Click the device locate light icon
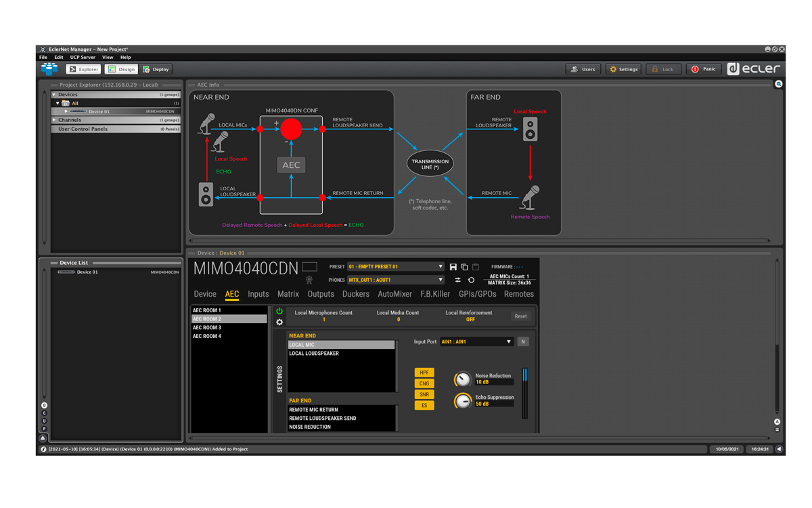 pos(309,280)
